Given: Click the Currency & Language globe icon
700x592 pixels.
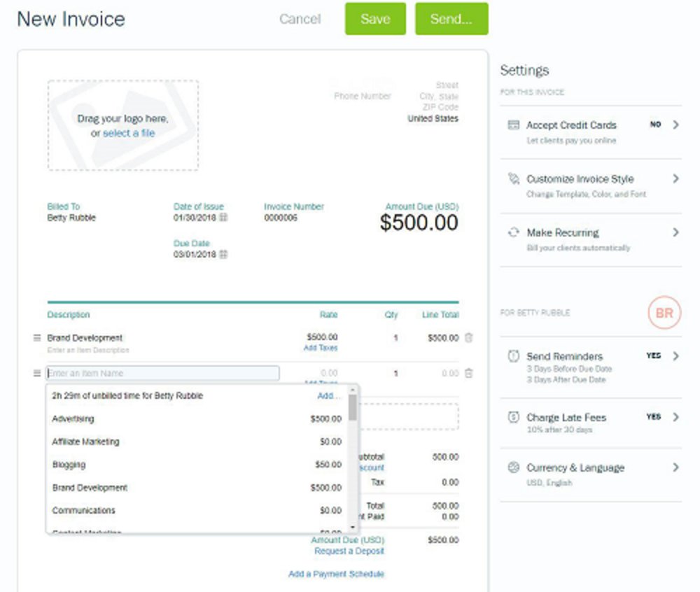Looking at the screenshot, I should (x=514, y=467).
